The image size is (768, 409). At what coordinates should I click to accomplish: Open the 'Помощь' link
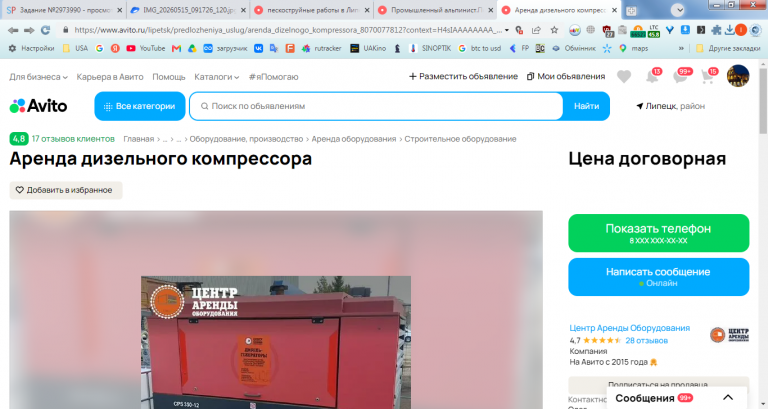(168, 77)
